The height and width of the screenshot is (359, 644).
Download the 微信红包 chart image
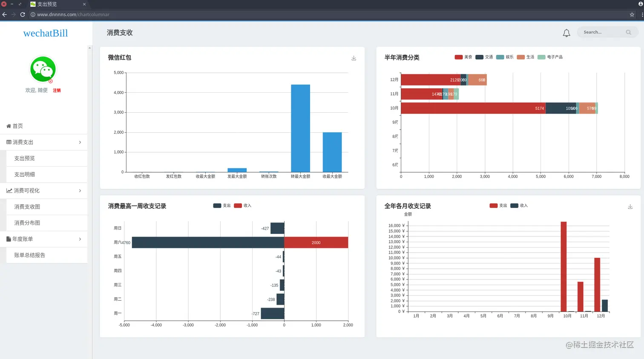[354, 58]
